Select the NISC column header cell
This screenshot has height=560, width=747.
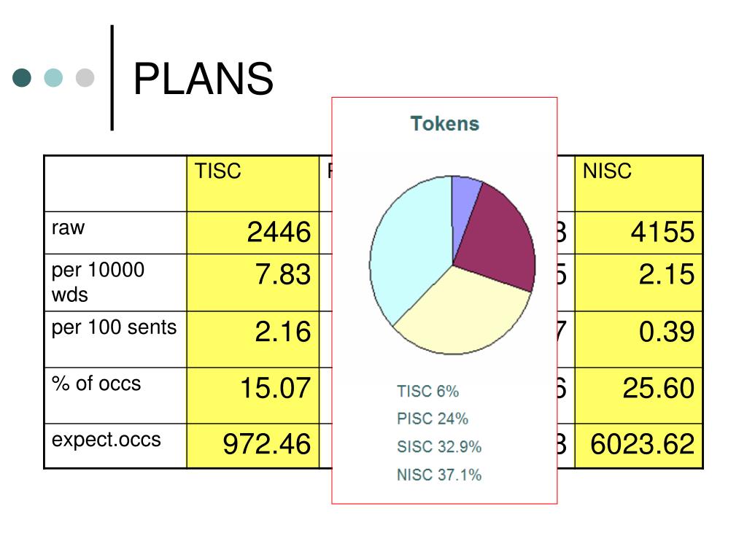pyautogui.click(x=638, y=184)
